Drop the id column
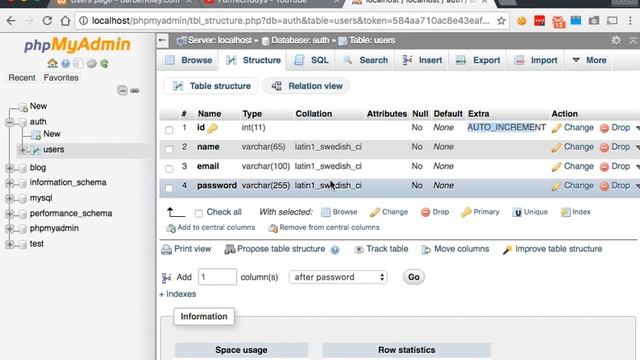640x360 pixels. tap(615, 128)
